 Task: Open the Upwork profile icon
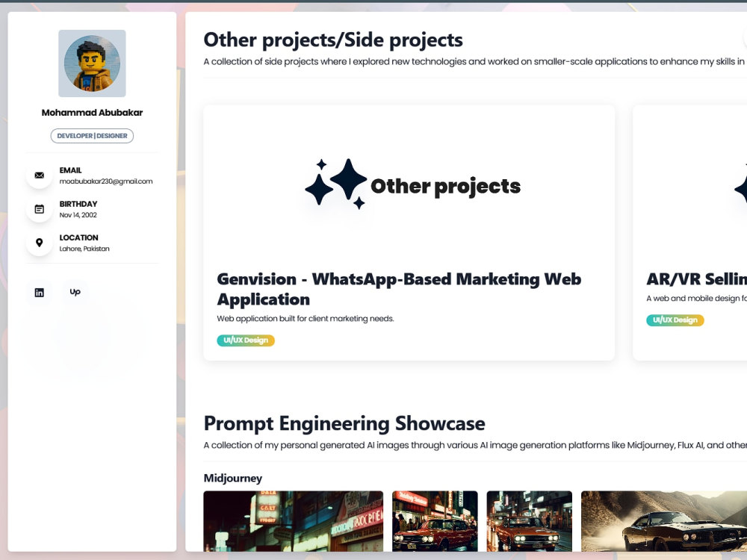75,293
